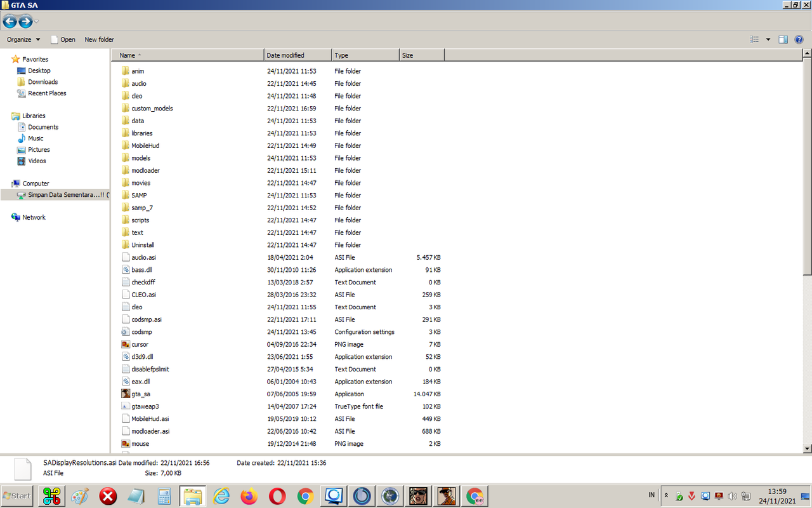
Task: Go back using the Back arrow button
Action: pos(10,22)
